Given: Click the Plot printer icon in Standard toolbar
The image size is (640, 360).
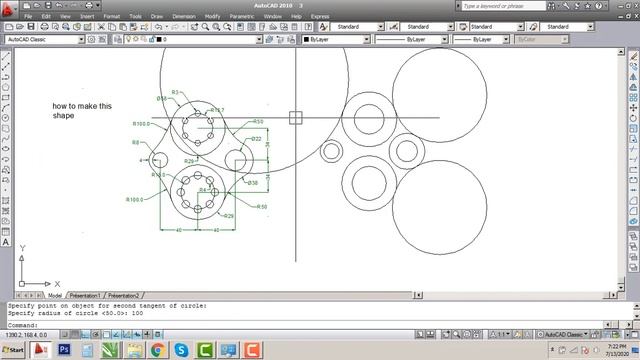Looking at the screenshot, I should [x=44, y=27].
